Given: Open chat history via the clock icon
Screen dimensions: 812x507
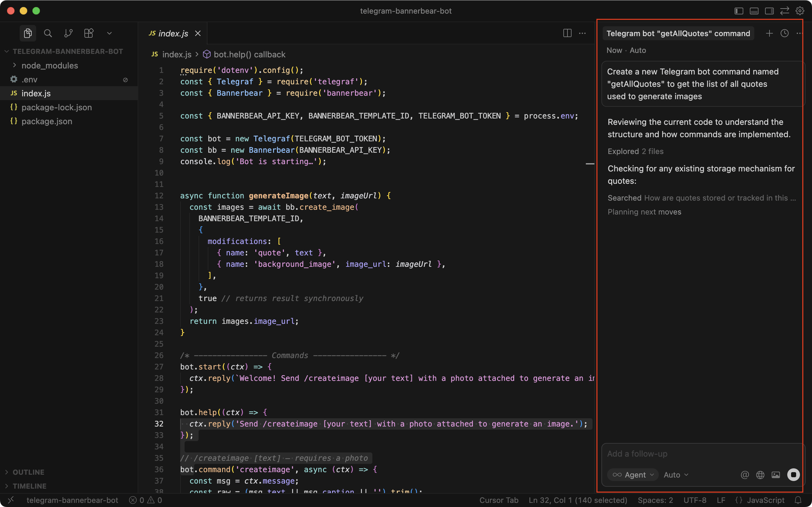Looking at the screenshot, I should [784, 33].
